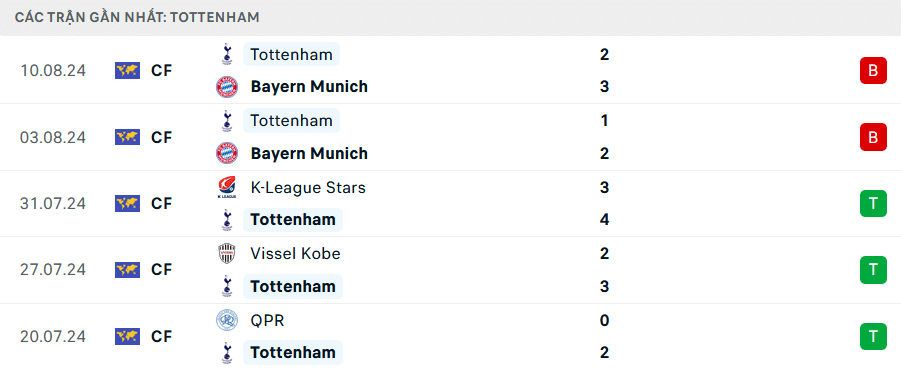Click the green T badge for Vissel Kobe match
The image size is (901, 369).
[x=873, y=270]
